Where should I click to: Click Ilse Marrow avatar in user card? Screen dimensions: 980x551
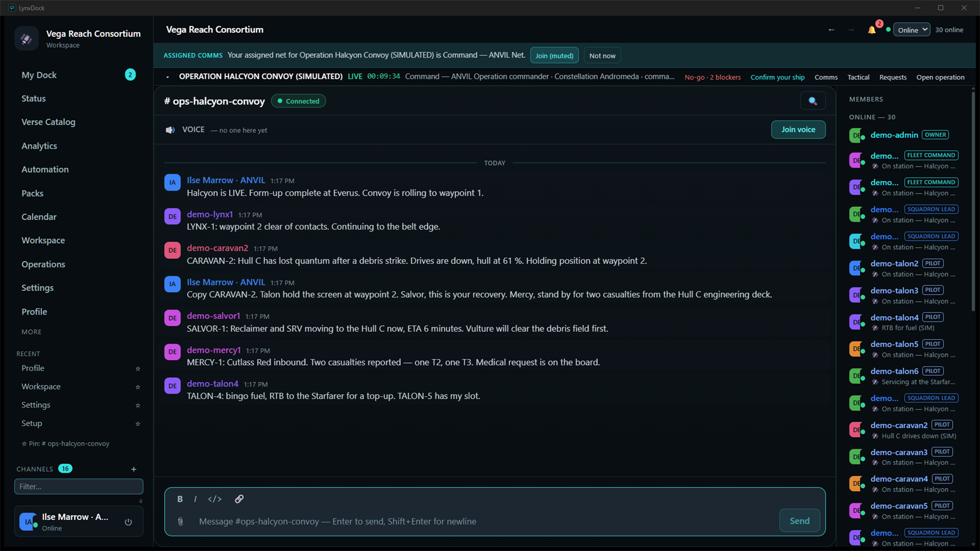(x=28, y=522)
